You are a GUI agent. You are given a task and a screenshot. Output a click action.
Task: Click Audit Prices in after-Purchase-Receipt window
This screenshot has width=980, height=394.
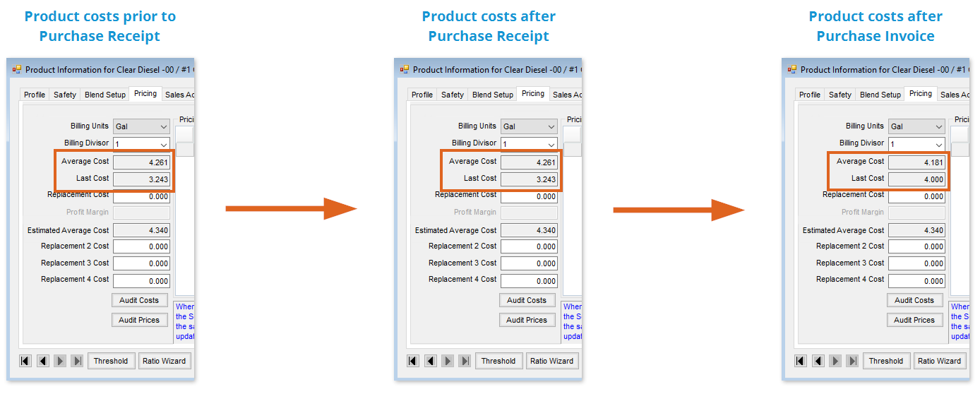pyautogui.click(x=527, y=320)
